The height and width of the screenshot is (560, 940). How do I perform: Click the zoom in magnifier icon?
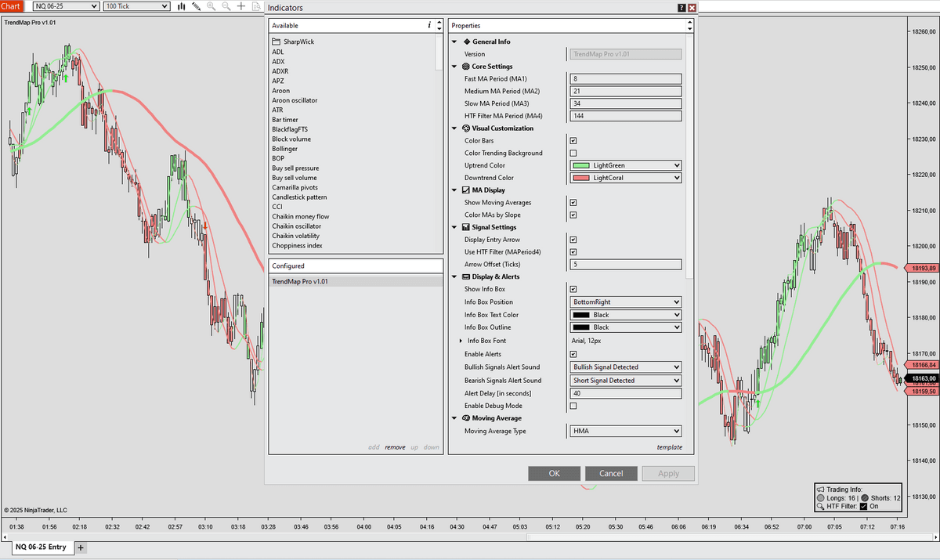tap(211, 6)
